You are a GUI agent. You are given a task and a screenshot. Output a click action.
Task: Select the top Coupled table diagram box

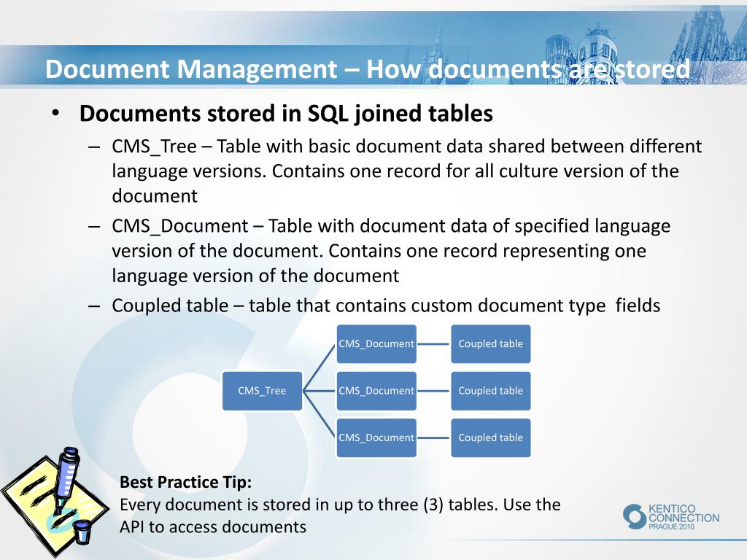[491, 344]
